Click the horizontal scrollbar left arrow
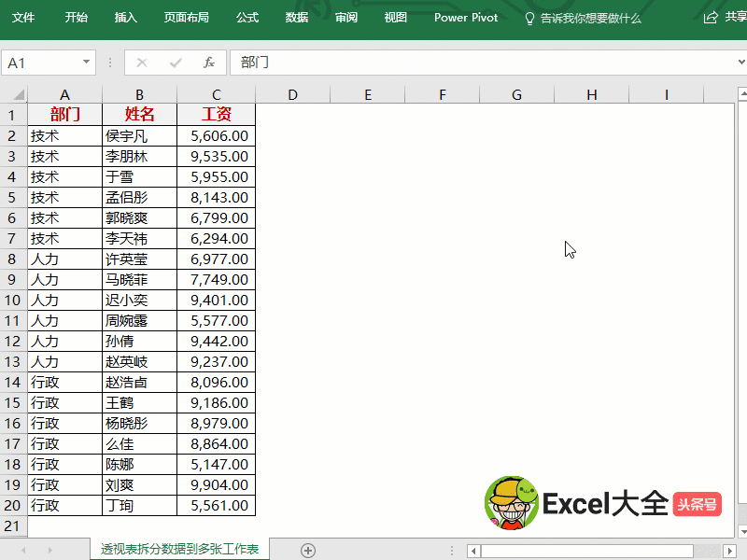This screenshot has height=560, width=747. pos(473,550)
